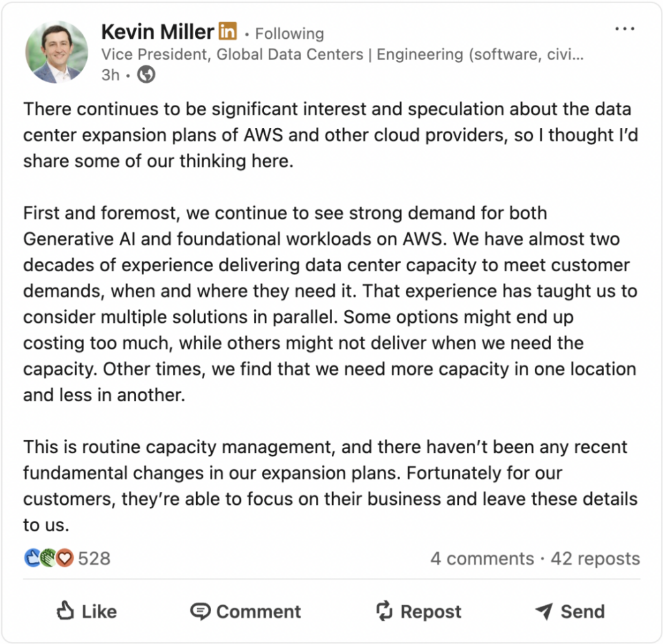663x644 pixels.
Task: Open the 4 comments link
Action: click(482, 559)
